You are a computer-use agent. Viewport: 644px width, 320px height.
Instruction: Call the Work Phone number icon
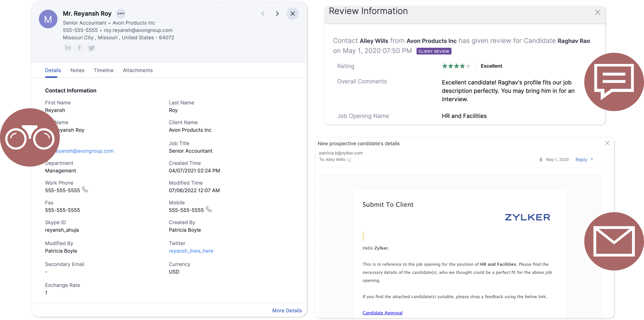pyautogui.click(x=85, y=190)
